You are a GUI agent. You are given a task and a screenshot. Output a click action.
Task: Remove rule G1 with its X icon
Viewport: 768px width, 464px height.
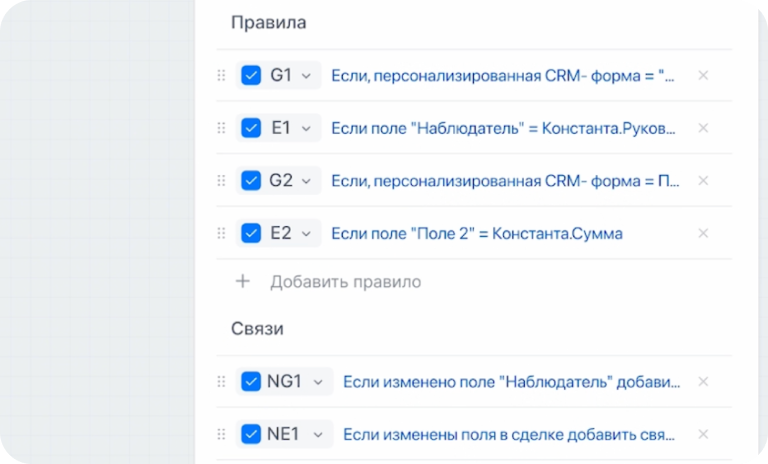[x=703, y=75]
